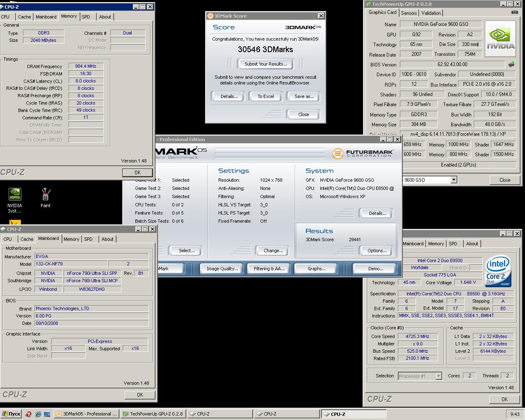Click OK in right CPU-Z CPU window
The width and height of the screenshot is (525, 420).
(504, 399)
